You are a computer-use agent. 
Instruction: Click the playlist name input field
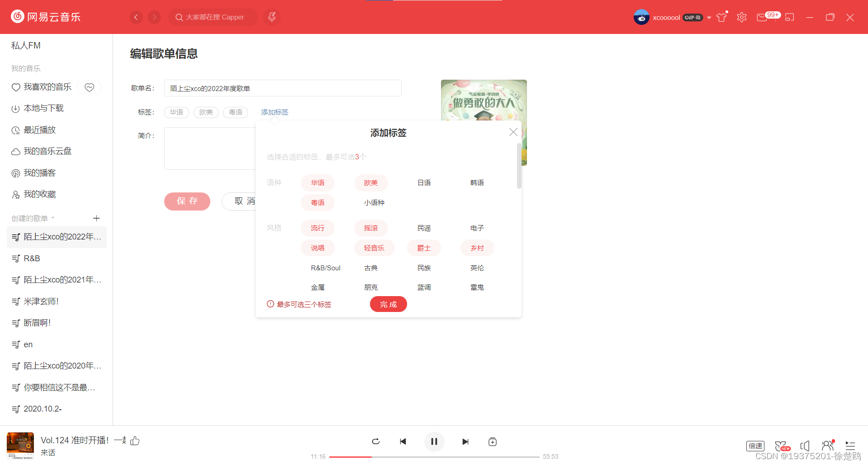click(x=283, y=88)
